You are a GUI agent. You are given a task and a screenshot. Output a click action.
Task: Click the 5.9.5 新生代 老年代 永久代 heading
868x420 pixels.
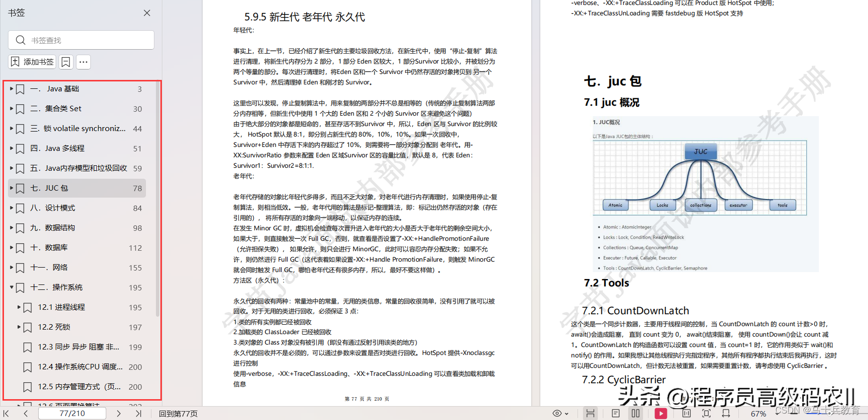pyautogui.click(x=304, y=17)
